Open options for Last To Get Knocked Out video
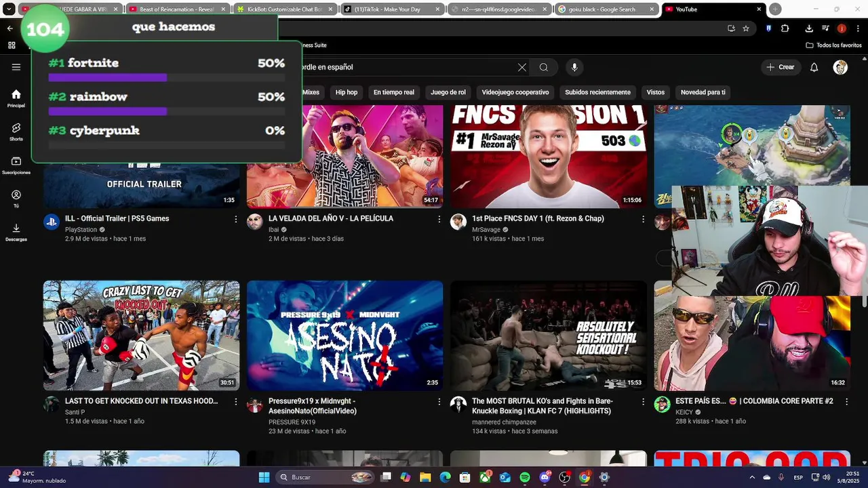This screenshot has height=488, width=868. pyautogui.click(x=236, y=401)
